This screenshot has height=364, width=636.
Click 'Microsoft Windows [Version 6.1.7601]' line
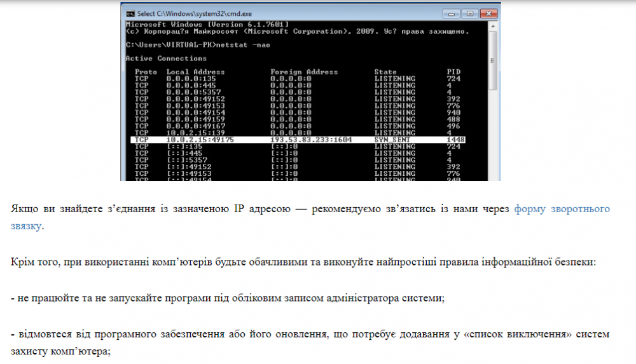(207, 24)
